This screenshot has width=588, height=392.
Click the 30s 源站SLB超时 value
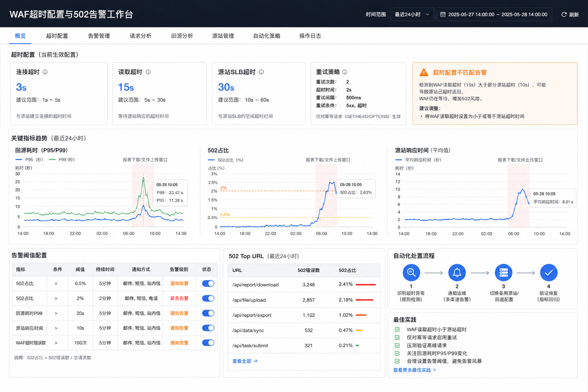(226, 87)
